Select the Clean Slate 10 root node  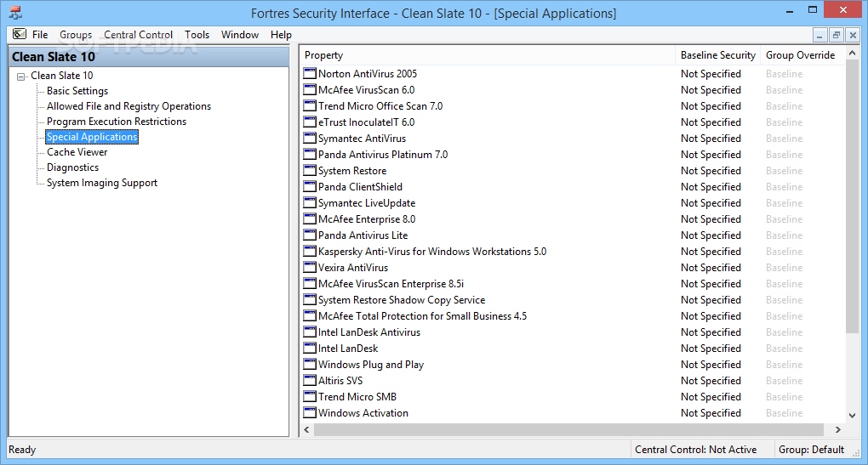(x=62, y=75)
